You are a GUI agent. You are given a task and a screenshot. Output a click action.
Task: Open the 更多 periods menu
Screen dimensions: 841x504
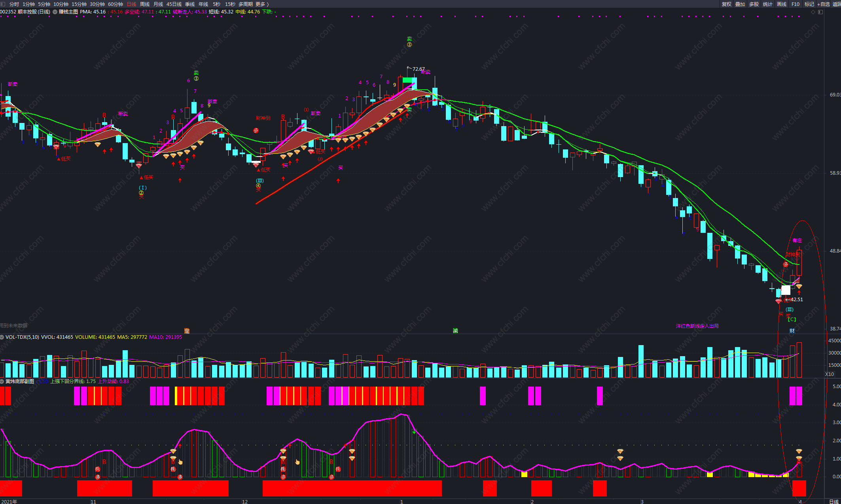pyautogui.click(x=261, y=4)
